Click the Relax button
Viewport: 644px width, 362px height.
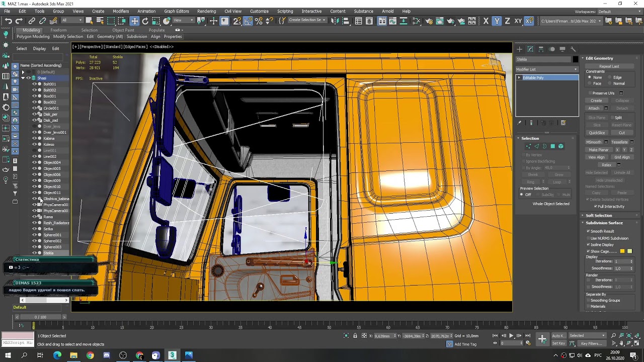pyautogui.click(x=607, y=165)
